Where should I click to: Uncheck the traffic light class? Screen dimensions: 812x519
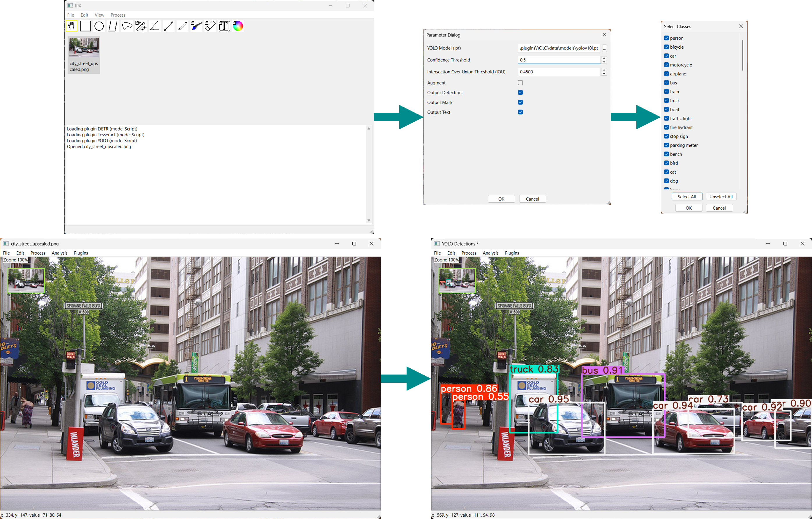[666, 118]
